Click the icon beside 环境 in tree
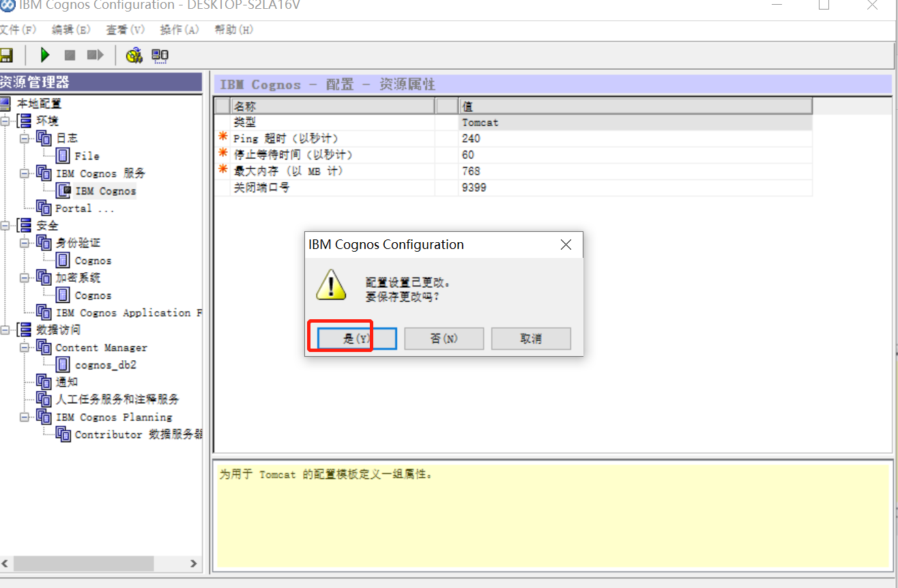 pyautogui.click(x=25, y=121)
